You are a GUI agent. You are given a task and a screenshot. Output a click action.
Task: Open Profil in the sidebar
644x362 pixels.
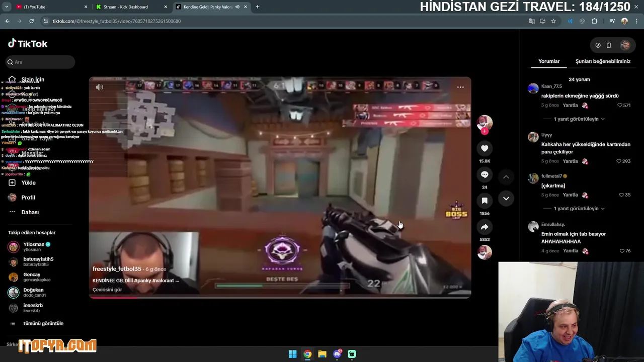(22, 198)
